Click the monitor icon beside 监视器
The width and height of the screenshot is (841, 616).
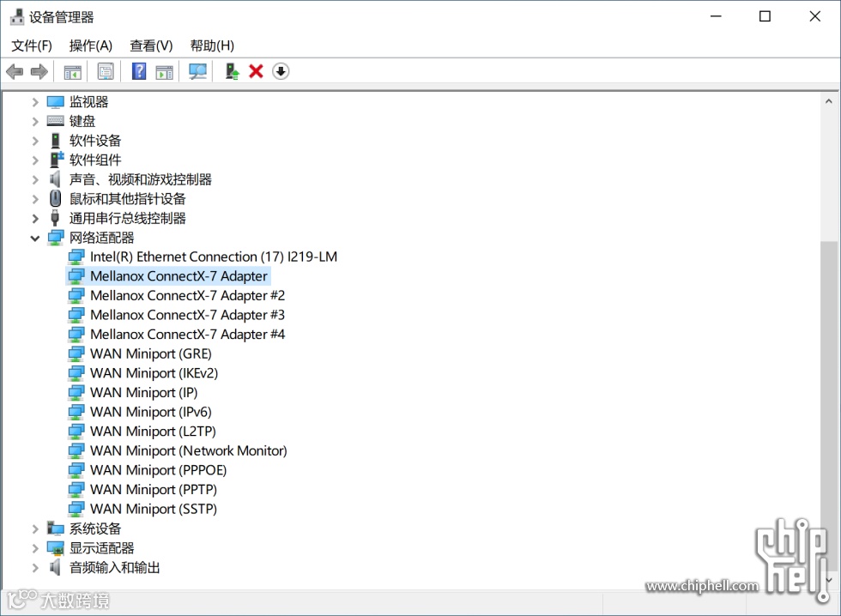pos(55,102)
